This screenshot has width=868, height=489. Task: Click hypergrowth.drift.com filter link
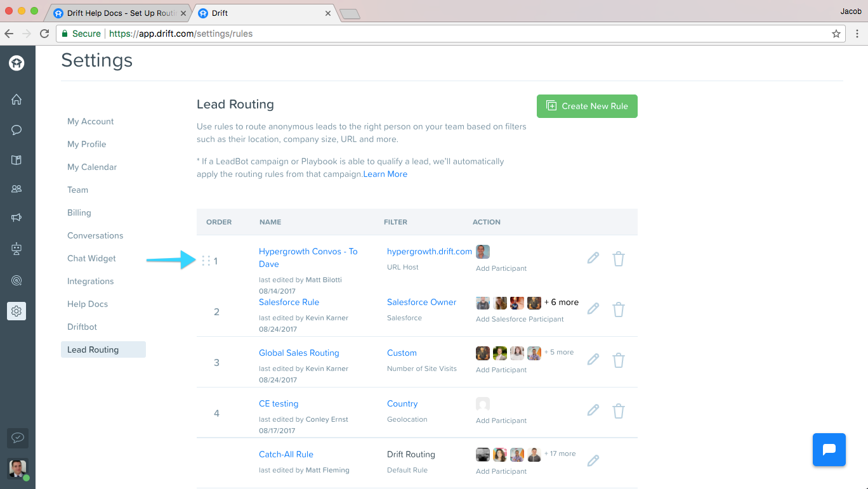pyautogui.click(x=430, y=251)
